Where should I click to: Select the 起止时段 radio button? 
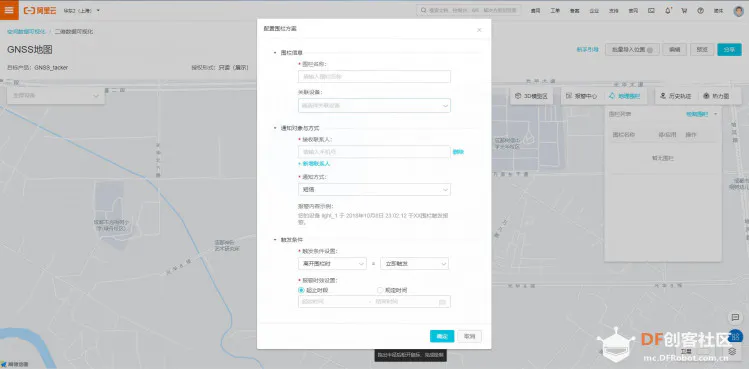(301, 290)
